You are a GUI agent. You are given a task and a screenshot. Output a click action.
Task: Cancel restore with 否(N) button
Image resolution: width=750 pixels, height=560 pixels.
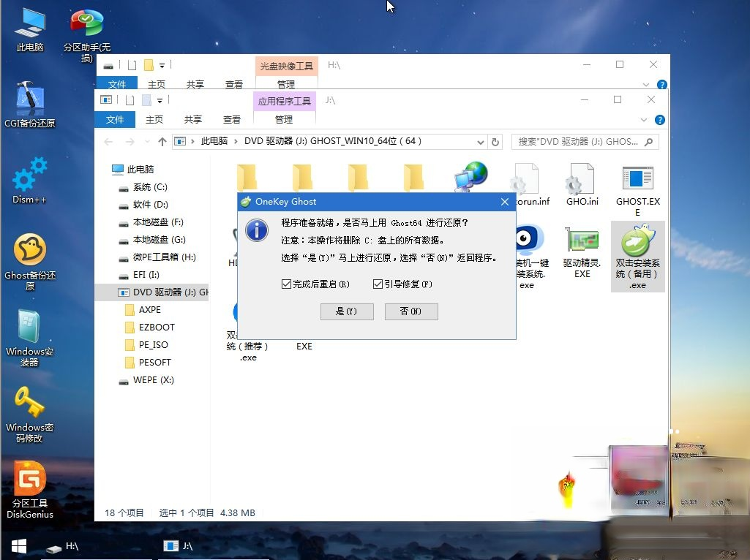tap(411, 311)
